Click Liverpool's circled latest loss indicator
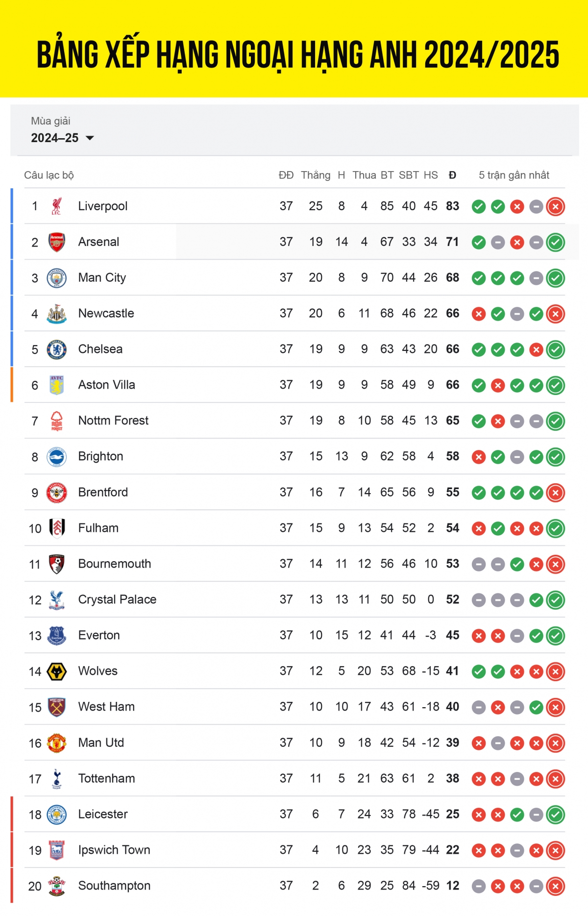The image size is (588, 916). click(x=556, y=207)
